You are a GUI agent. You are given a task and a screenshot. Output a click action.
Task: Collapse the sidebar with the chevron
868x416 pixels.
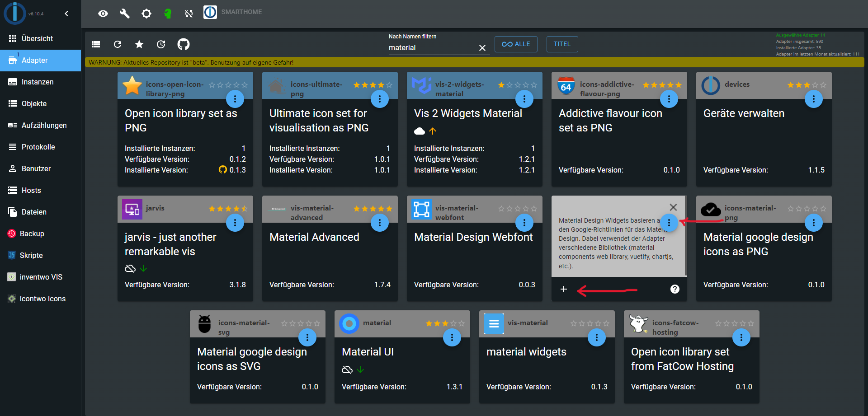66,14
